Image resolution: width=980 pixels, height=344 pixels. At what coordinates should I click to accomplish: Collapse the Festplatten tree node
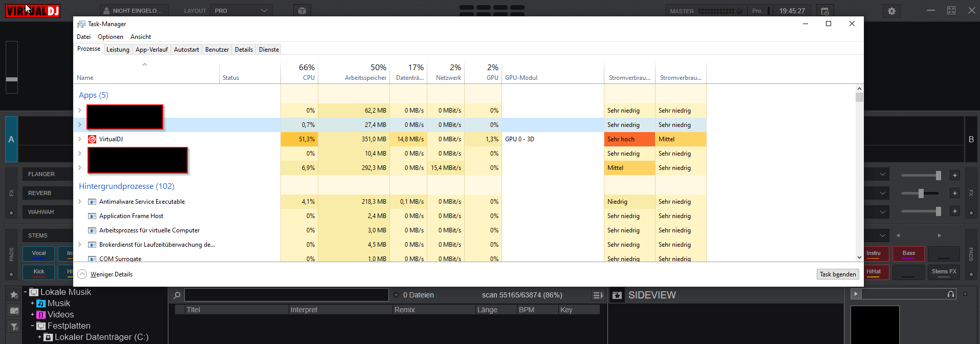coord(32,326)
